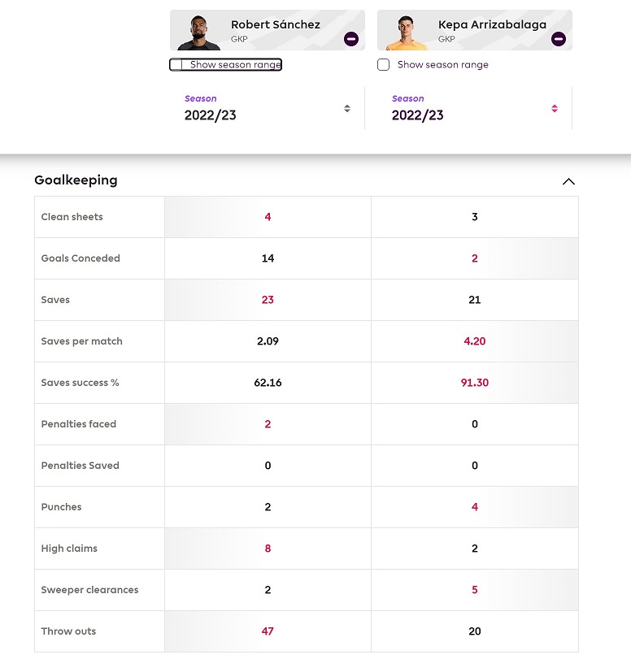Enable season range for Kepa Arrizabalaga
This screenshot has height=672, width=631.
pyautogui.click(x=383, y=65)
